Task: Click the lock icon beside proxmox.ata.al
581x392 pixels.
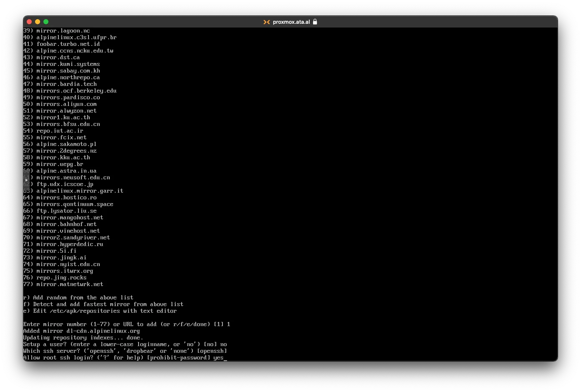Action: tap(315, 22)
